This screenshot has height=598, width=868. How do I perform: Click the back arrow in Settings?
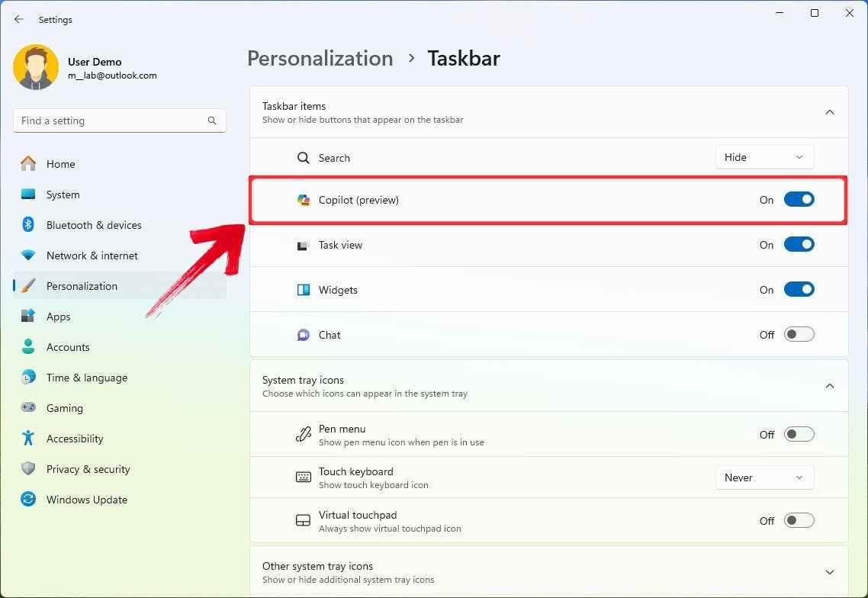coord(19,20)
